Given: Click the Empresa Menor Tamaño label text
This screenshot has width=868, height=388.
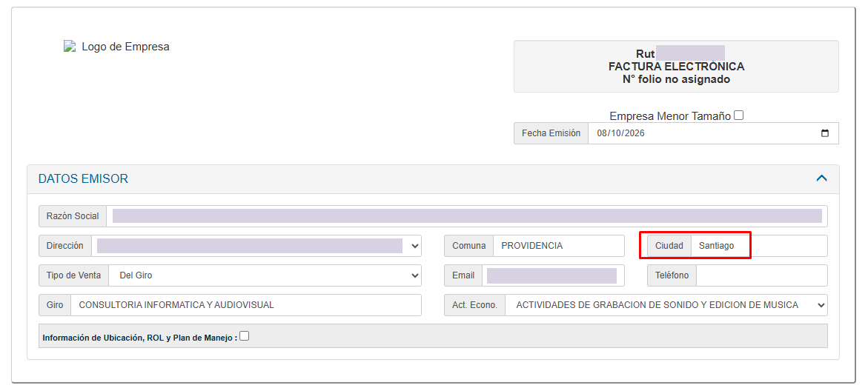Looking at the screenshot, I should [x=670, y=116].
